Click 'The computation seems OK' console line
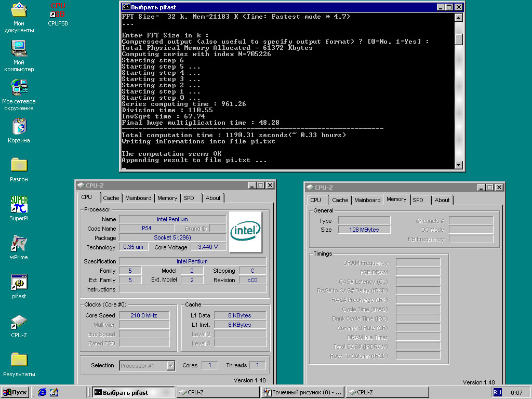Screen dimensions: 532x399 (x=171, y=154)
